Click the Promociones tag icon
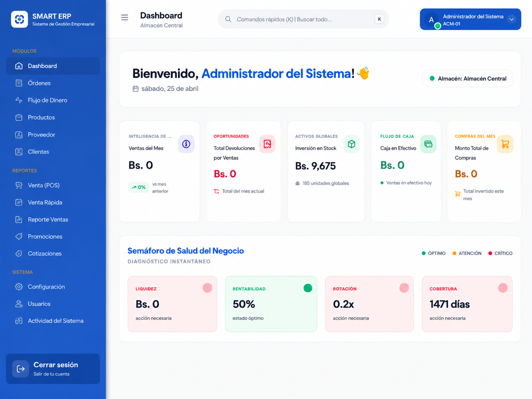532x399 pixels. click(x=19, y=236)
